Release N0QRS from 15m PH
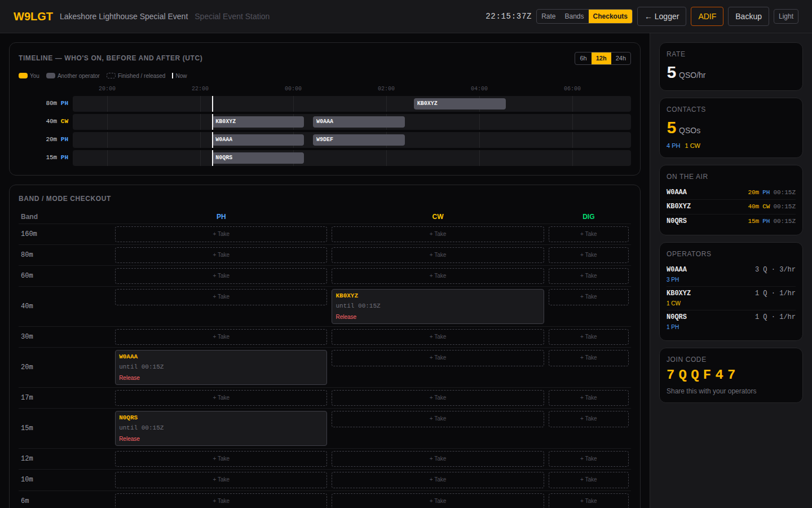This screenshot has width=812, height=508. [x=130, y=439]
